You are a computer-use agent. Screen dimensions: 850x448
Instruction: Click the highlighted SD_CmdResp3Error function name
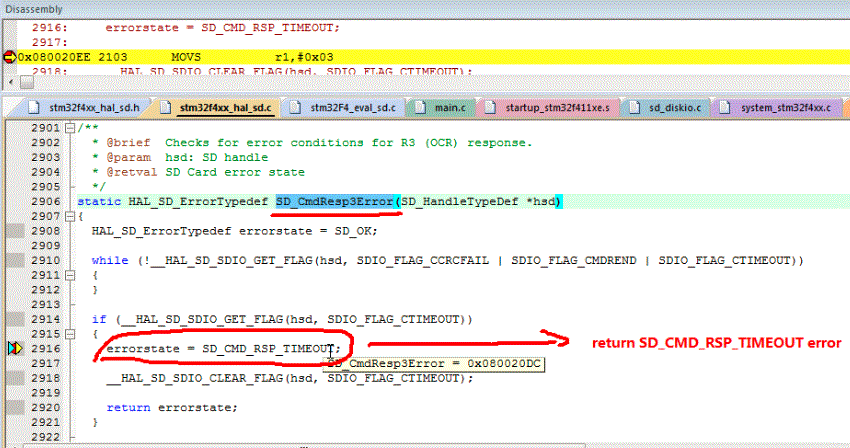(334, 202)
